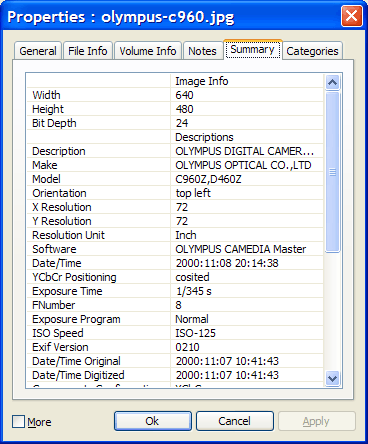The height and width of the screenshot is (444, 368).
Task: Select the Inch unit value
Action: pyautogui.click(x=186, y=235)
